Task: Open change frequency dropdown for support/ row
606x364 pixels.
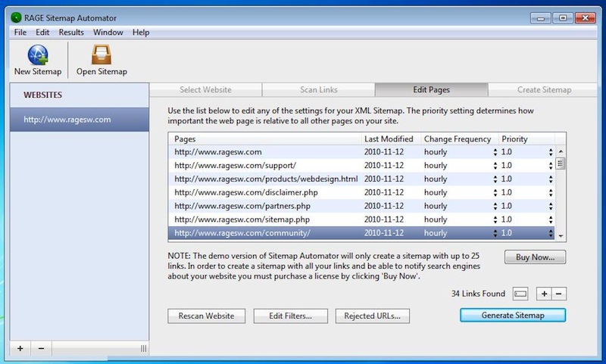Action: coord(495,166)
